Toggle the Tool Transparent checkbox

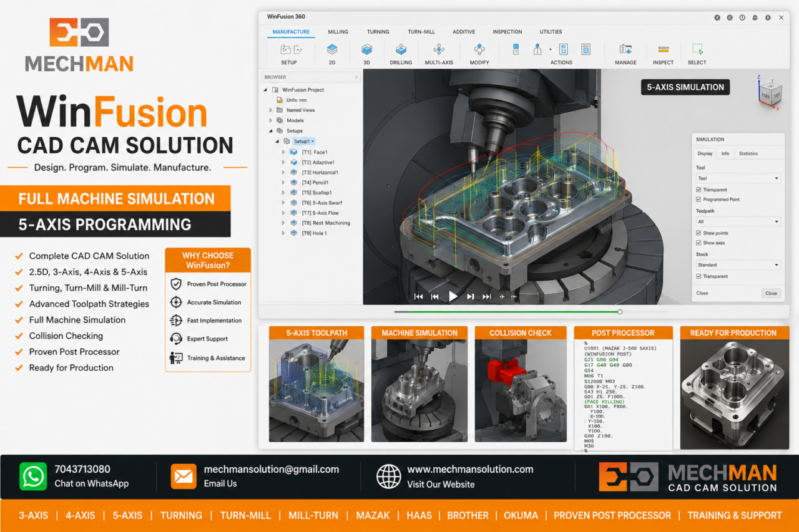coord(699,190)
